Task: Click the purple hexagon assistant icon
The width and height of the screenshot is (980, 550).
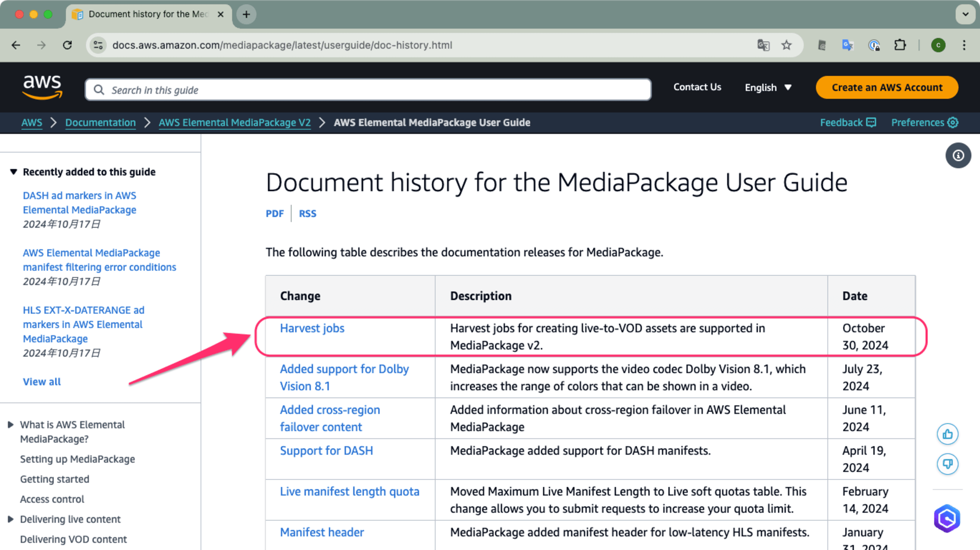Action: click(x=947, y=518)
